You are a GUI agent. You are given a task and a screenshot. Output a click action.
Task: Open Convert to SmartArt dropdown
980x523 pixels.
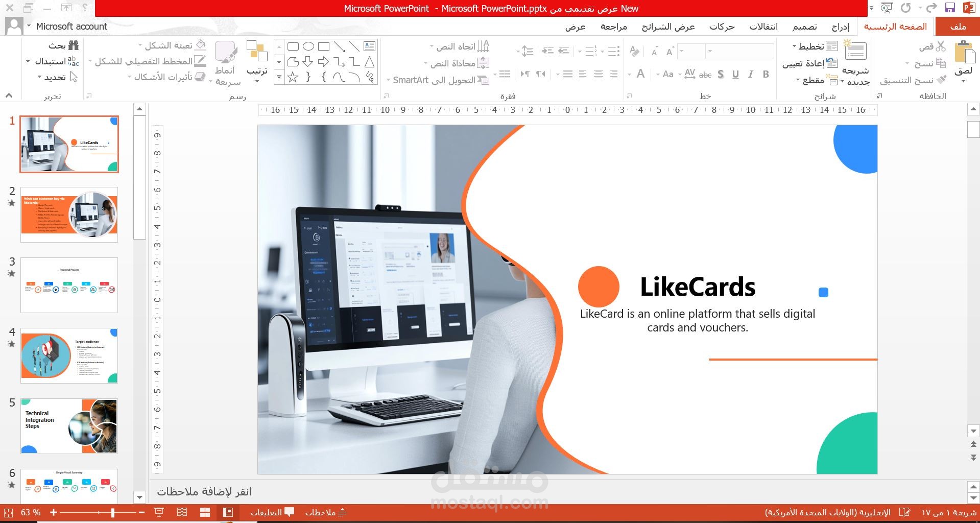coord(438,80)
